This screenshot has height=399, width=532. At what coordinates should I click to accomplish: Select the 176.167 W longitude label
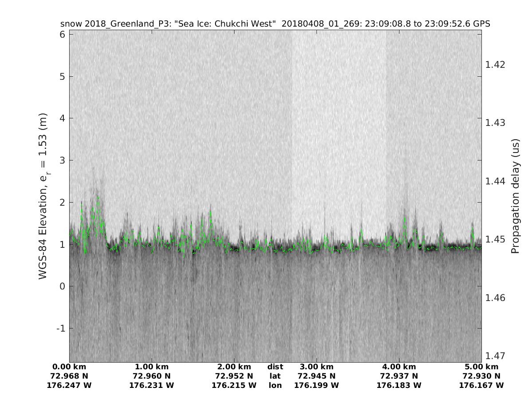[481, 386]
